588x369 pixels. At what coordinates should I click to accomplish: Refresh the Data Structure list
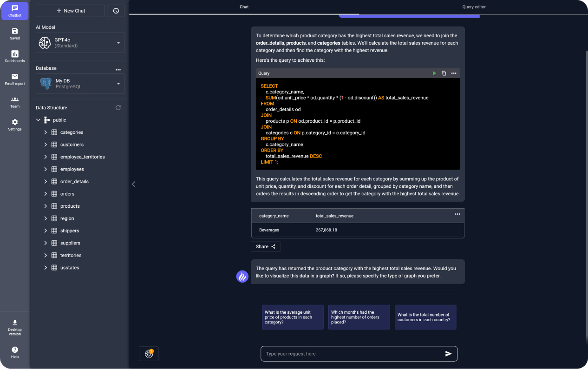(x=118, y=108)
